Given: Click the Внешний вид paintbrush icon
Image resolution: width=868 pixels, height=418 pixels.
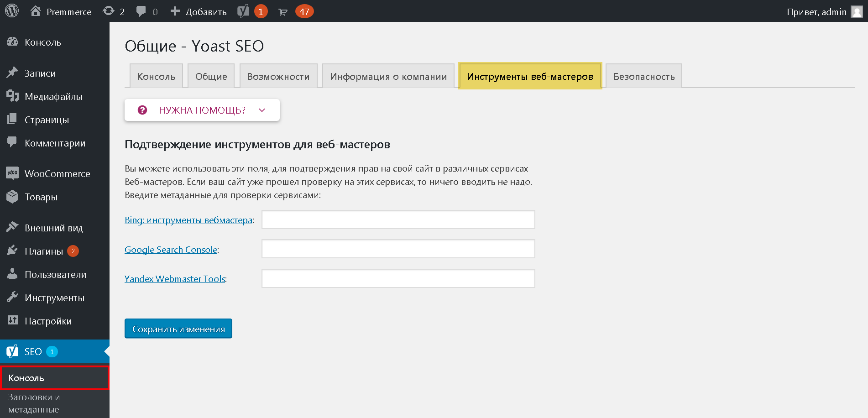Looking at the screenshot, I should coord(12,227).
